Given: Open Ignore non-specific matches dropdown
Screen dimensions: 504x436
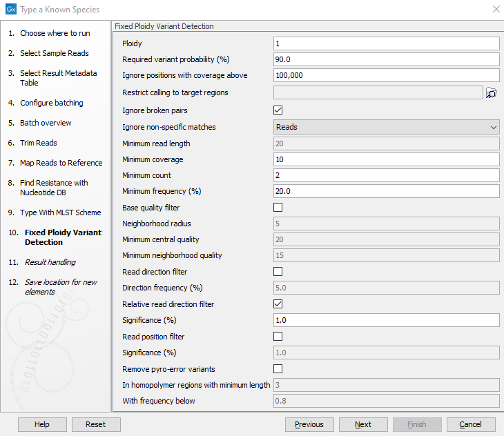Looking at the screenshot, I should click(x=387, y=127).
